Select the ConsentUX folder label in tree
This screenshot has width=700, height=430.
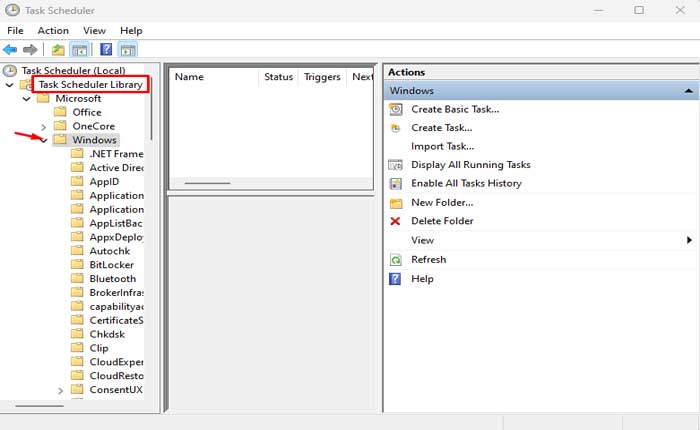(x=116, y=389)
